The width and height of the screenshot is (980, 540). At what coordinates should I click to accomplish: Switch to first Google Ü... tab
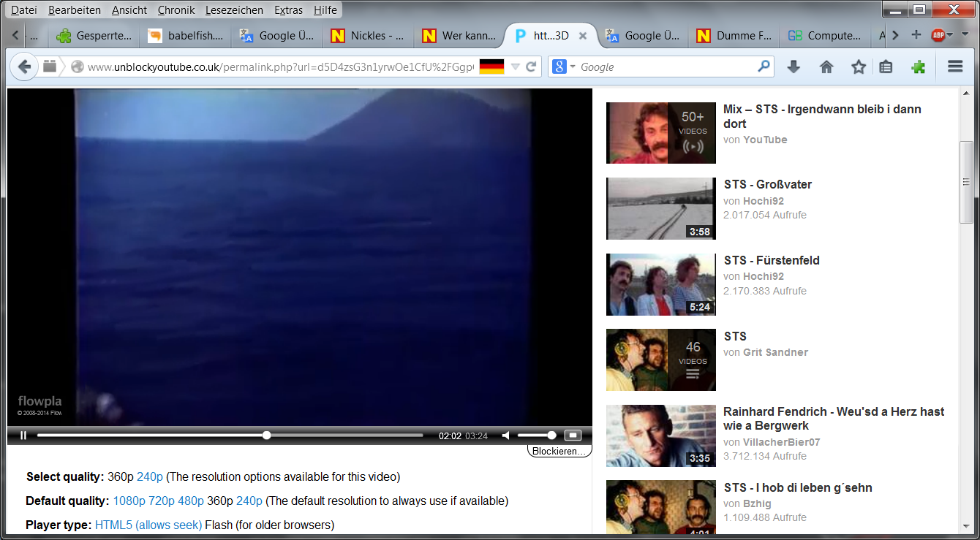[276, 36]
